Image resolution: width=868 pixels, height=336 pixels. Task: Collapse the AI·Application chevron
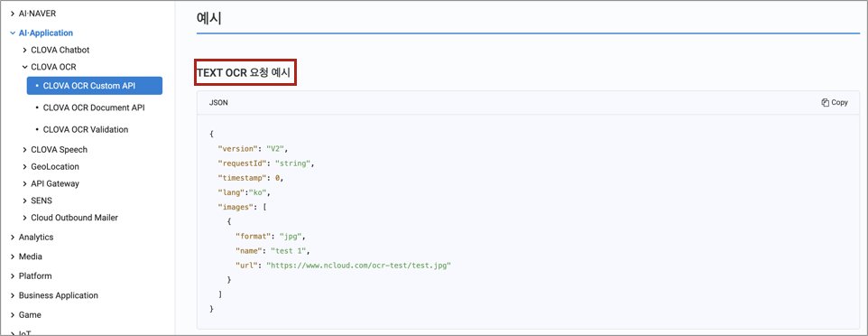[x=12, y=33]
